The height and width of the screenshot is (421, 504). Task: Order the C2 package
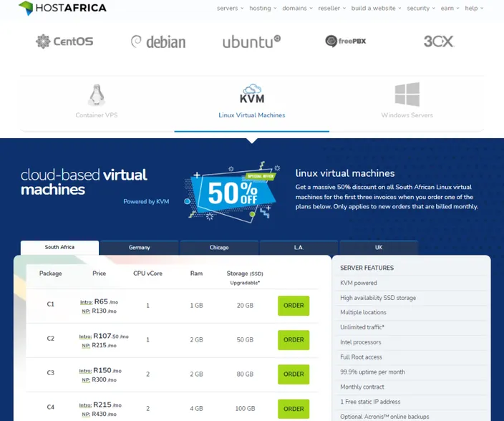click(x=294, y=339)
